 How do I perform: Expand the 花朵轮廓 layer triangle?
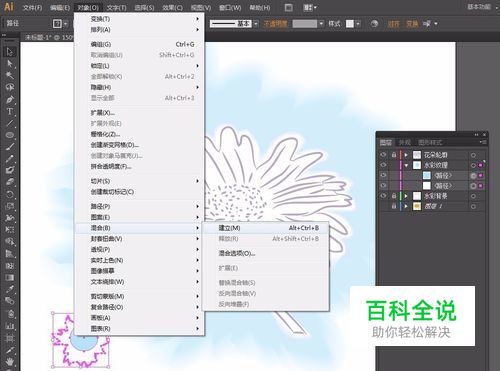(x=406, y=155)
